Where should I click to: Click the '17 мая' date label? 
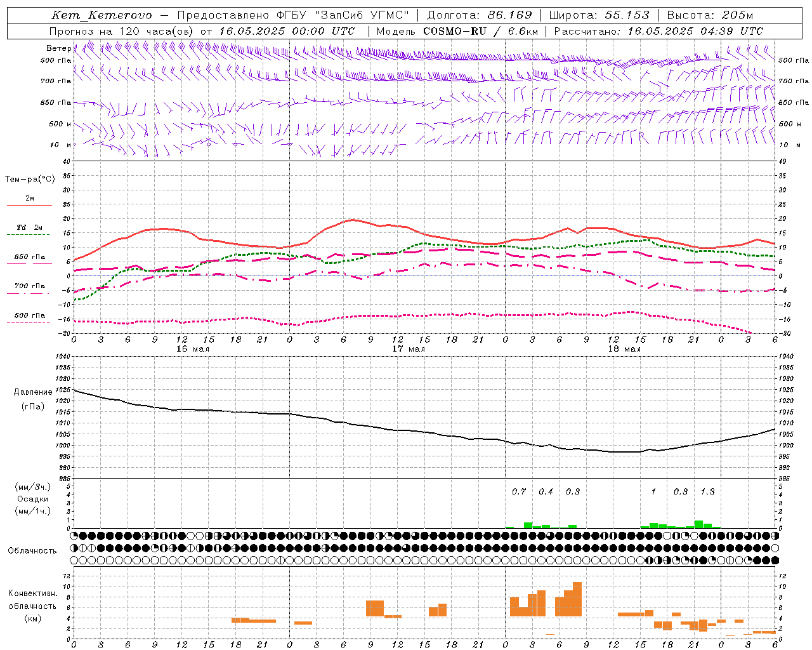pyautogui.click(x=408, y=349)
